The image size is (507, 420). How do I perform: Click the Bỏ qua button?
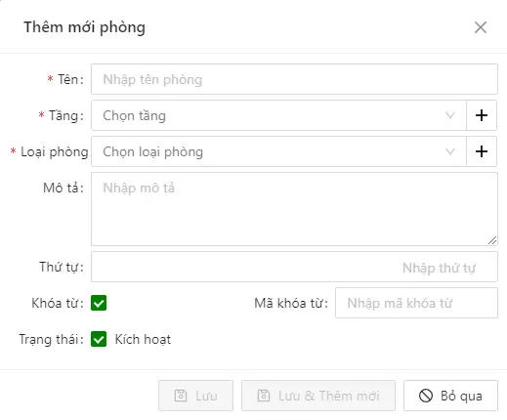coord(450,396)
